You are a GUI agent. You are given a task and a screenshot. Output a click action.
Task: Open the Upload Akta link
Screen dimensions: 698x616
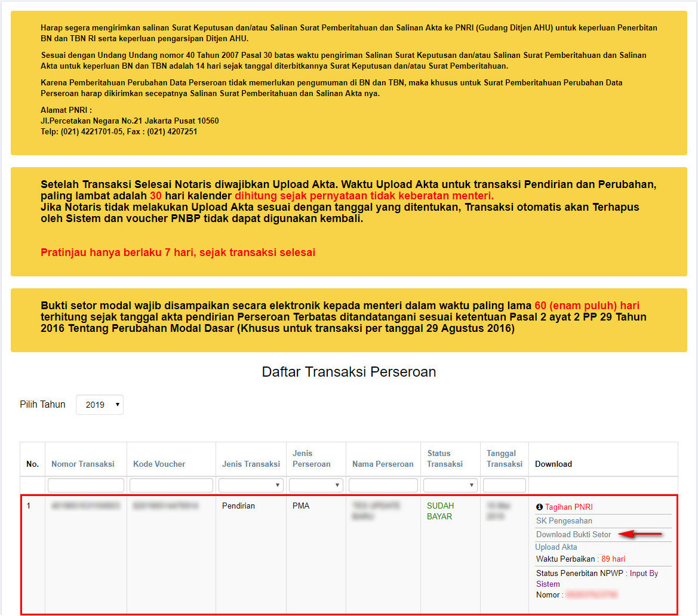click(556, 547)
